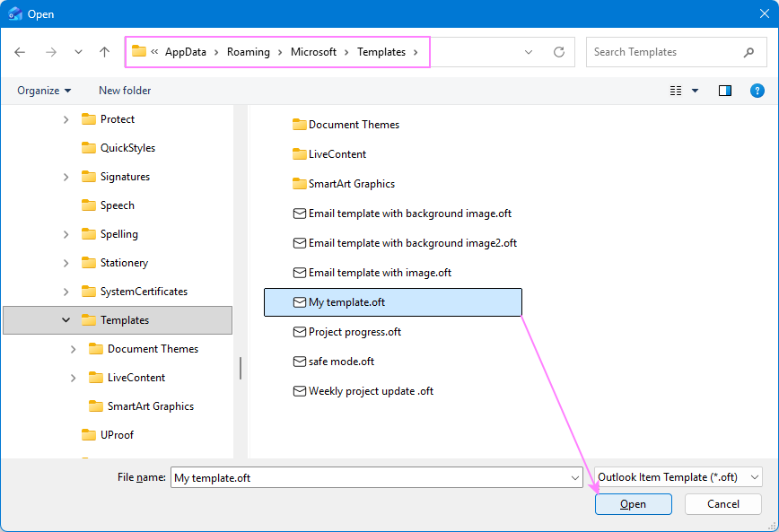Viewport: 779px width, 532px height.
Task: Click the search magnifier in Search Templates
Action: [748, 52]
